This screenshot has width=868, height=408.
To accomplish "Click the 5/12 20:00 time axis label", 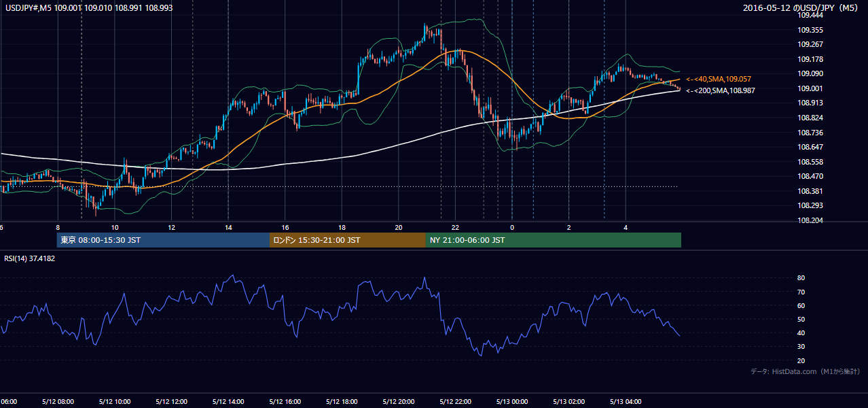I will [x=399, y=401].
